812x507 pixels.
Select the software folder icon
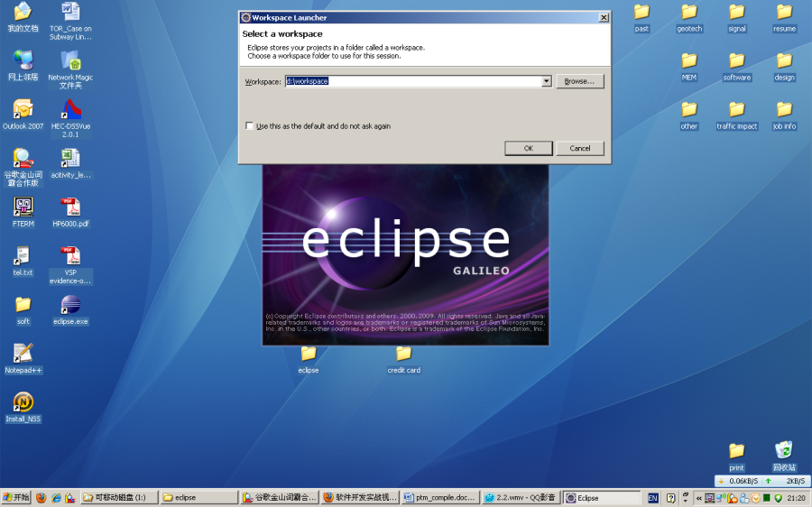[737, 68]
